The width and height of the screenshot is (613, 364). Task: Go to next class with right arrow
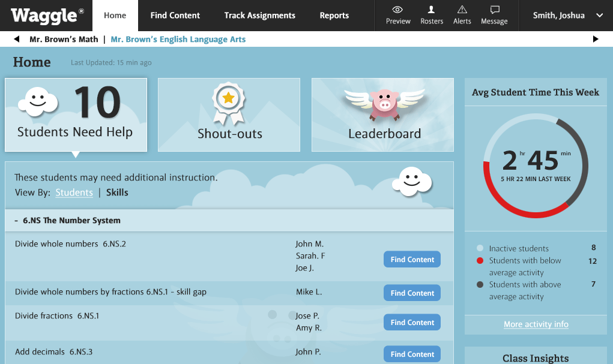click(596, 39)
